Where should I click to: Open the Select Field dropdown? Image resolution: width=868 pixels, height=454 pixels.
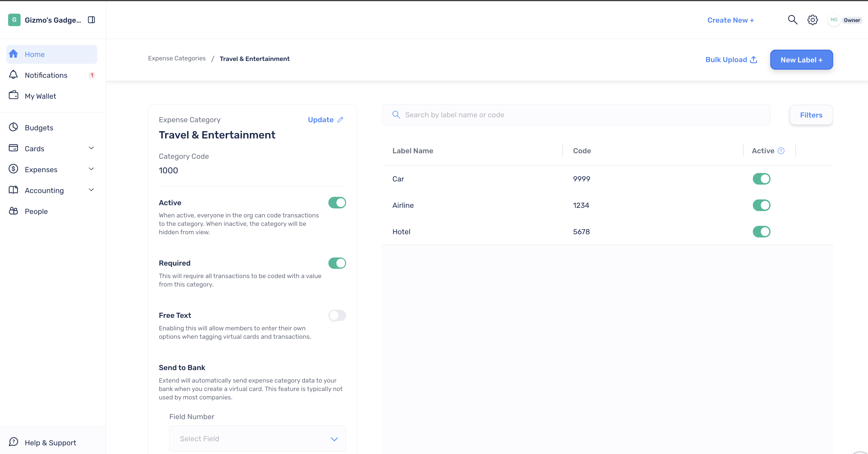(257, 439)
